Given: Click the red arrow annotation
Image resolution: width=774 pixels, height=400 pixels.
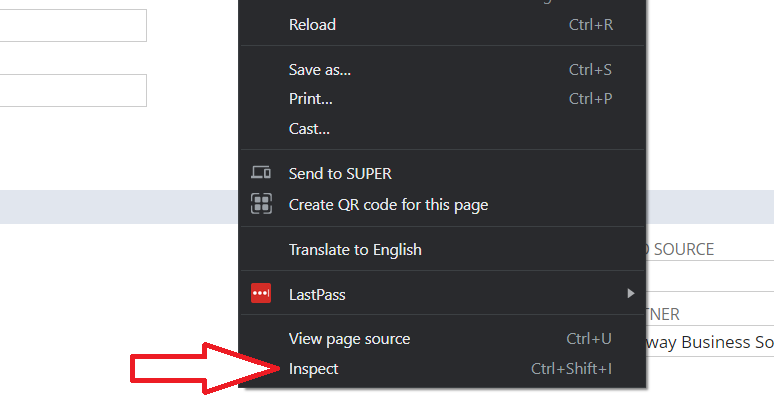Looking at the screenshot, I should pos(206,368).
